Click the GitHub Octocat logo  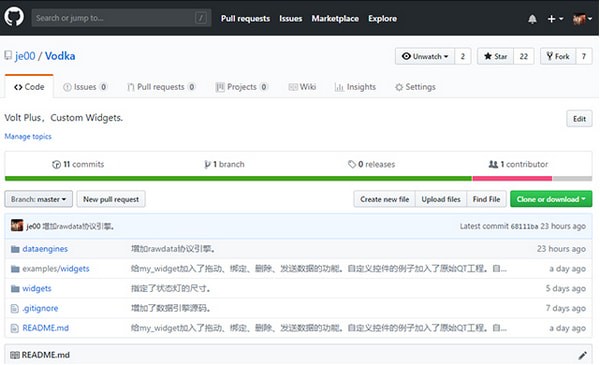14,17
